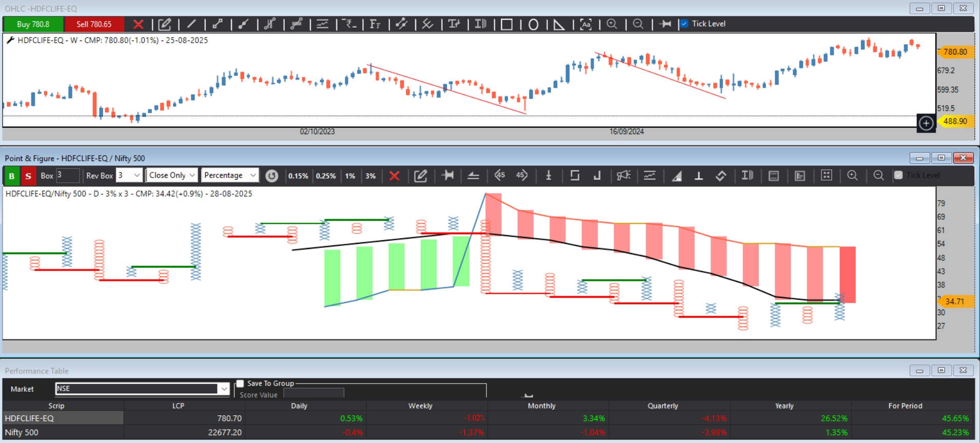Select the 0.15% box size preset
This screenshot has height=443, width=980.
[x=298, y=176]
